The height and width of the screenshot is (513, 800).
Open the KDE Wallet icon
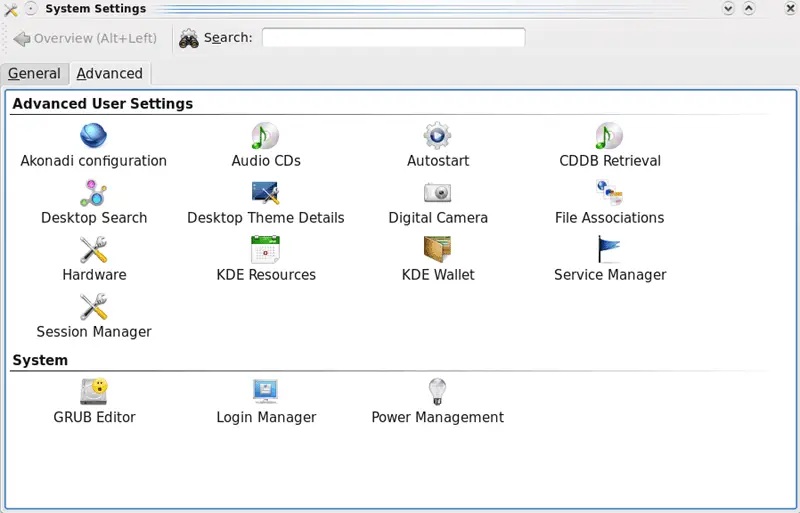coord(437,249)
